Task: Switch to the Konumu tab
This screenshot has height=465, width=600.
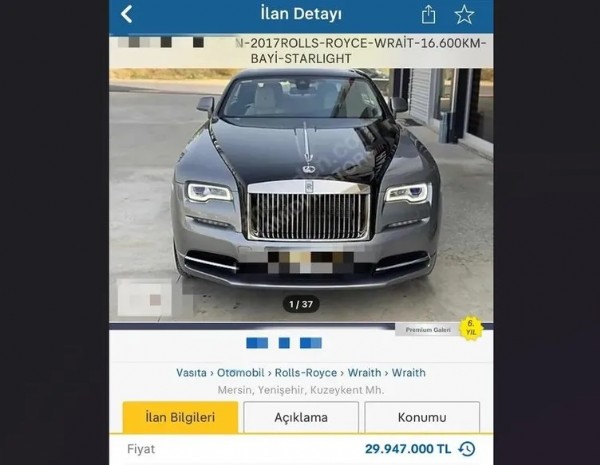Action: point(422,417)
